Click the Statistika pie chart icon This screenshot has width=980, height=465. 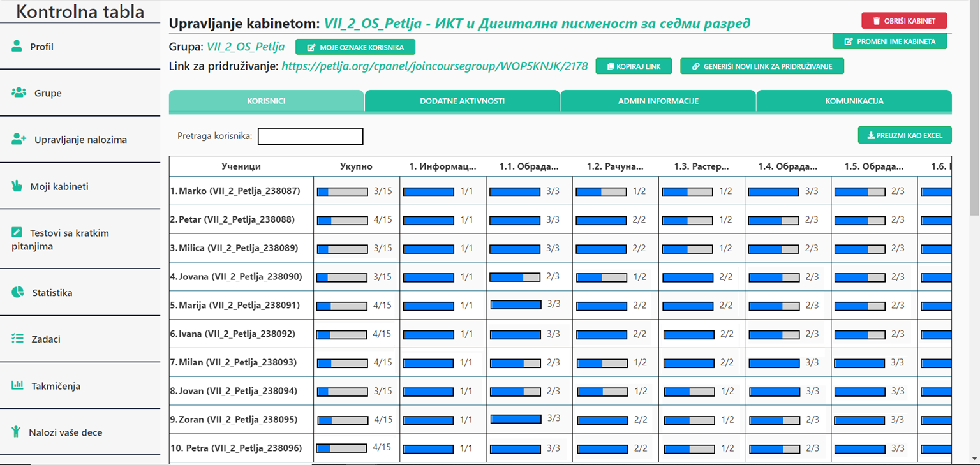pyautogui.click(x=18, y=292)
